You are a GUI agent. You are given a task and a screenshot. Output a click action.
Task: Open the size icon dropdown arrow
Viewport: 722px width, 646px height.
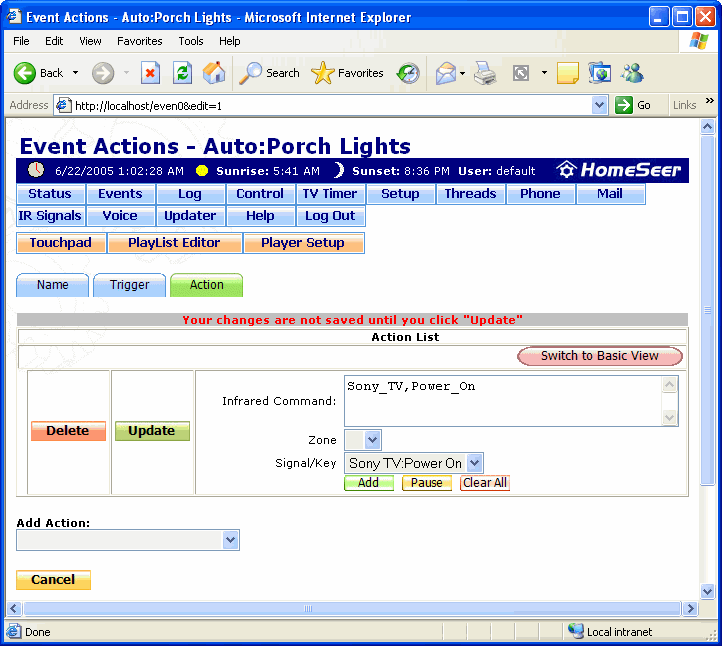(544, 73)
